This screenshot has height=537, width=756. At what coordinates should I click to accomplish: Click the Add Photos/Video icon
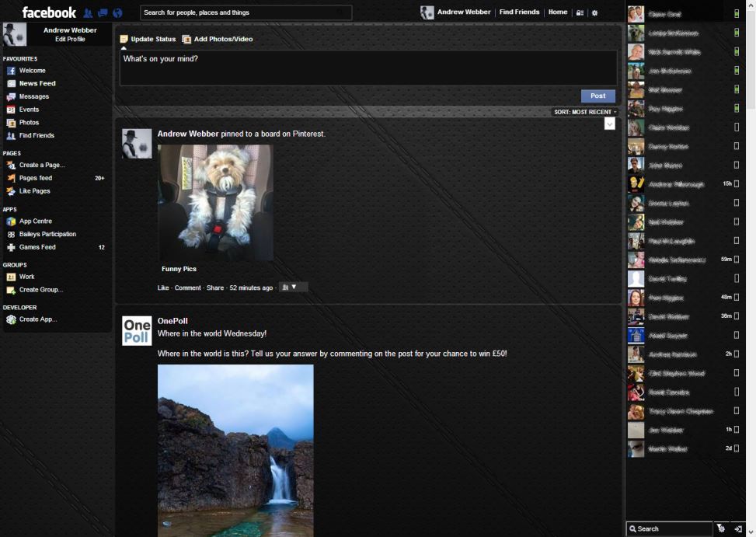pyautogui.click(x=186, y=40)
